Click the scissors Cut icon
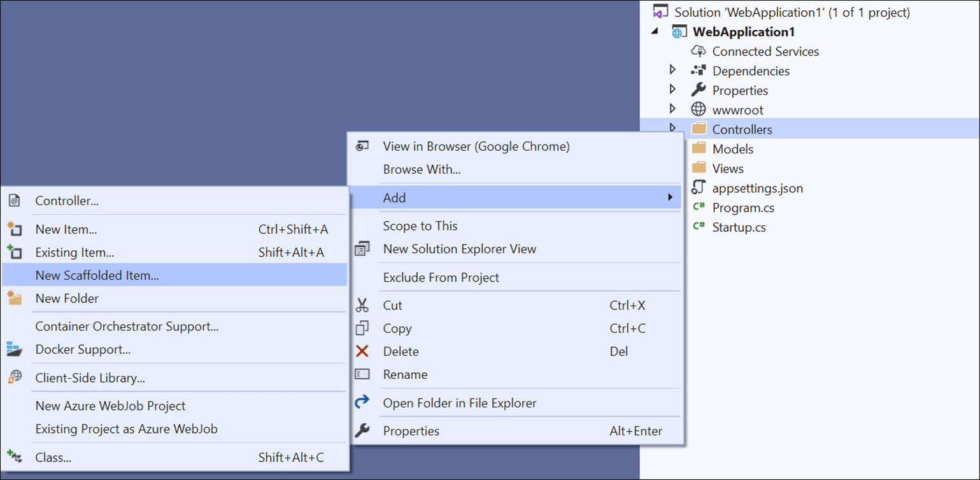The width and height of the screenshot is (980, 480). coord(362,306)
